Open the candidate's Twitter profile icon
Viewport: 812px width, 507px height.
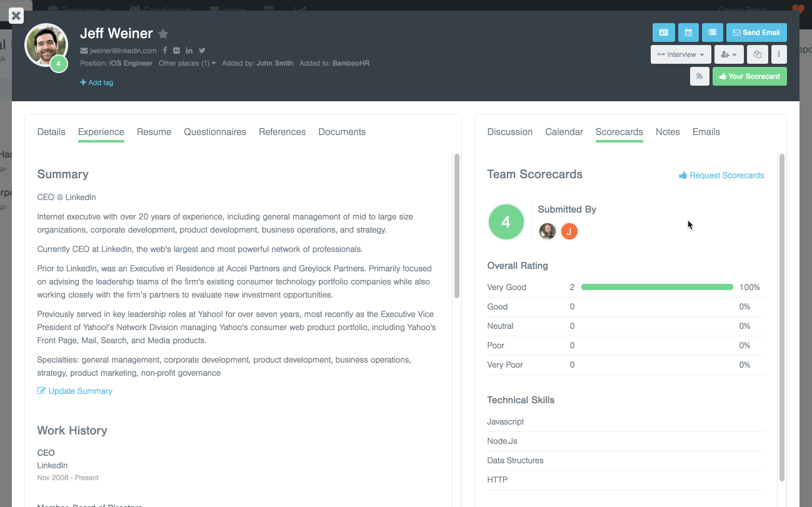(x=202, y=51)
